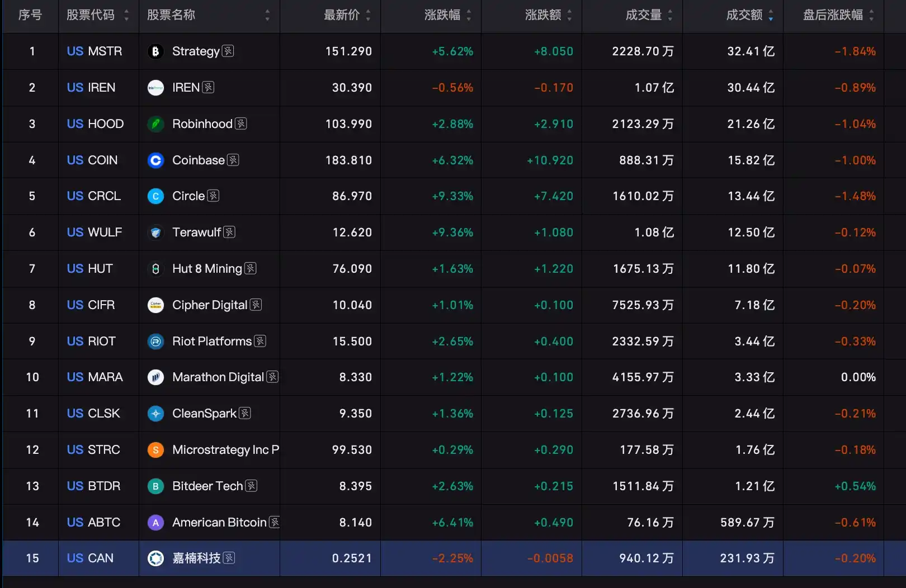
Task: Click the badge icon beside Circle name
Action: (213, 196)
